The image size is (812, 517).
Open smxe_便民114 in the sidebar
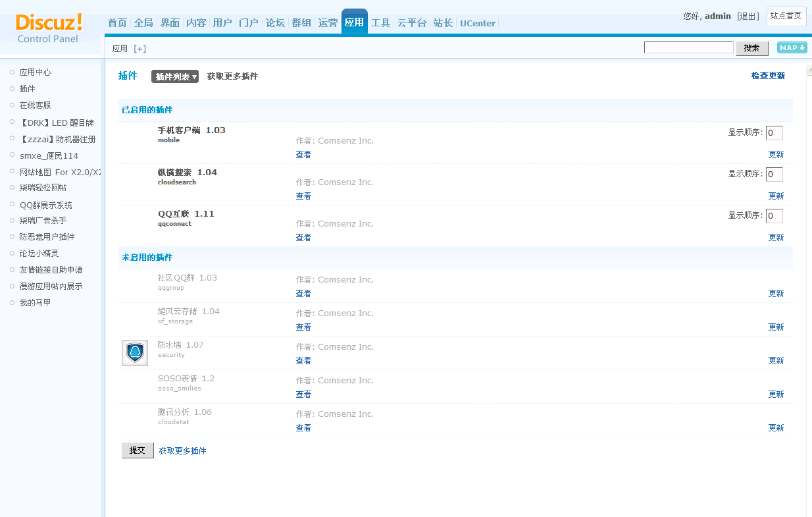pos(49,155)
